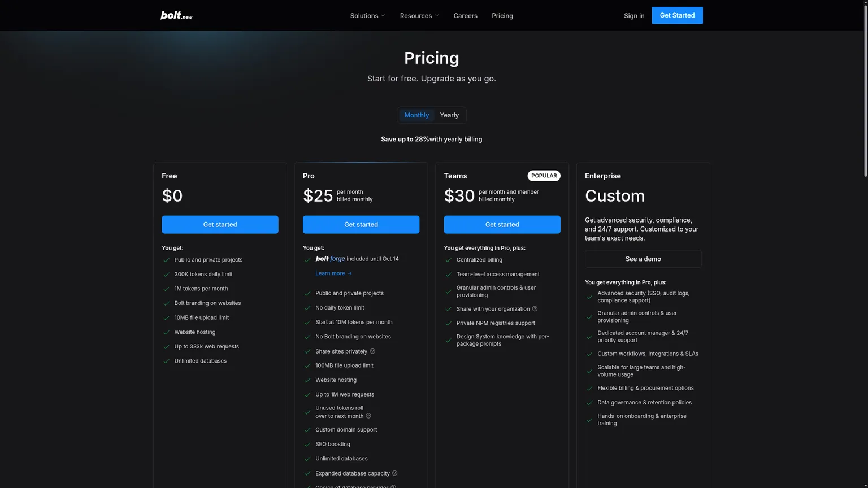The width and height of the screenshot is (868, 488).
Task: Open the bolt.new logo homepage
Action: (176, 15)
